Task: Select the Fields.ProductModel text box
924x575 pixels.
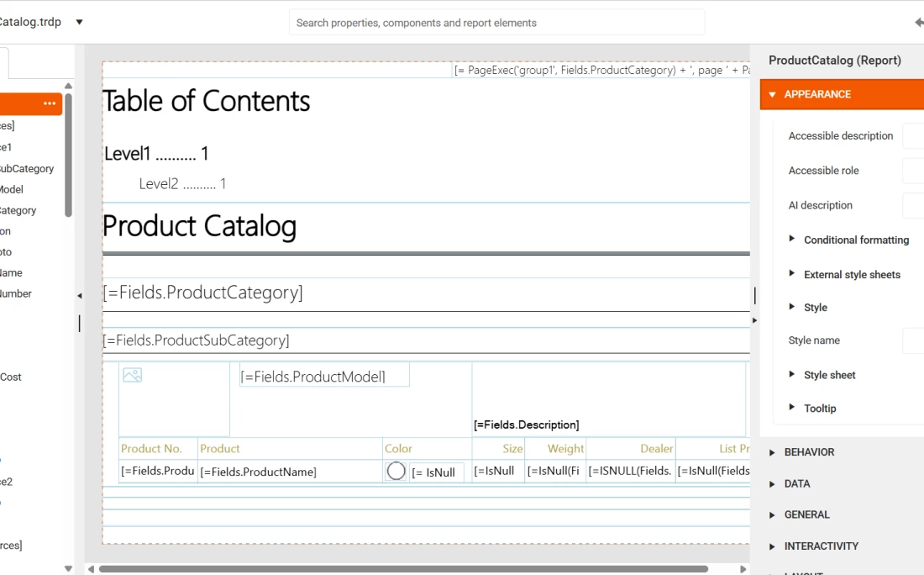Action: [x=324, y=376]
